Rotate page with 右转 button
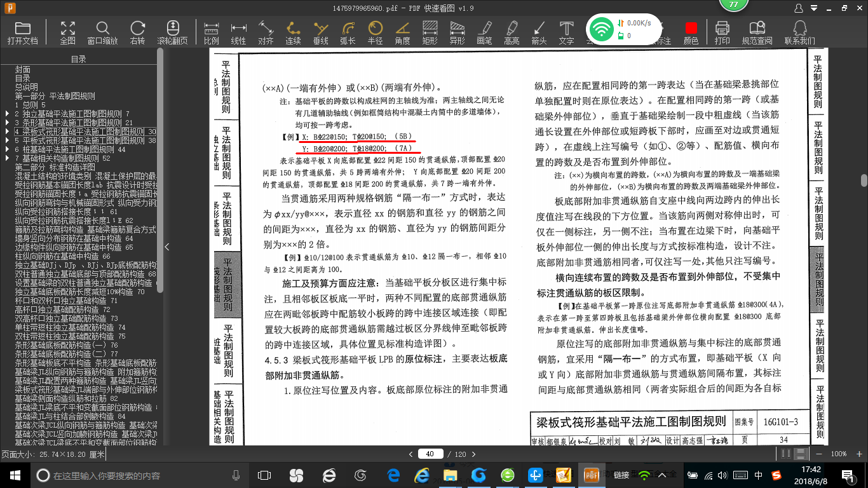This screenshot has height=488, width=868. (137, 32)
